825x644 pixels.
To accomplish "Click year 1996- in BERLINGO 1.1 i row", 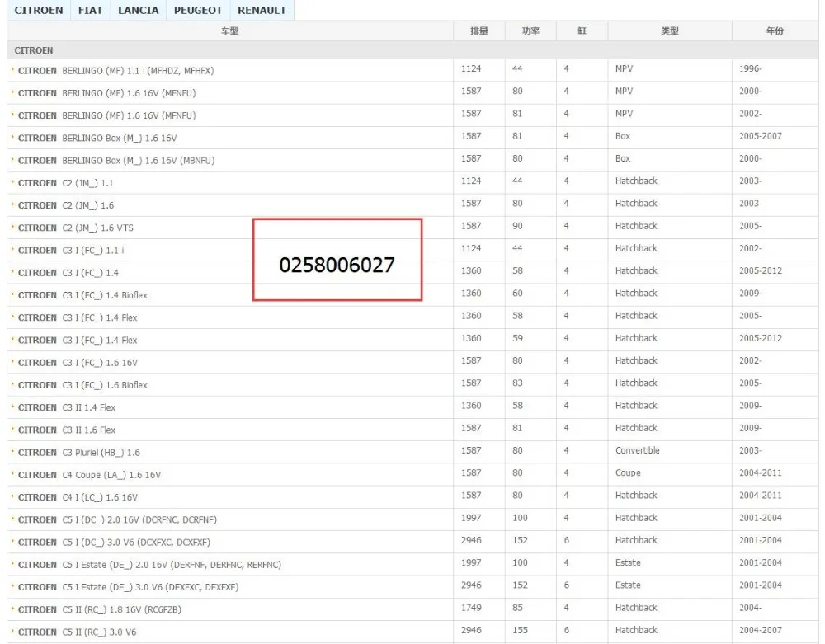I will click(750, 68).
